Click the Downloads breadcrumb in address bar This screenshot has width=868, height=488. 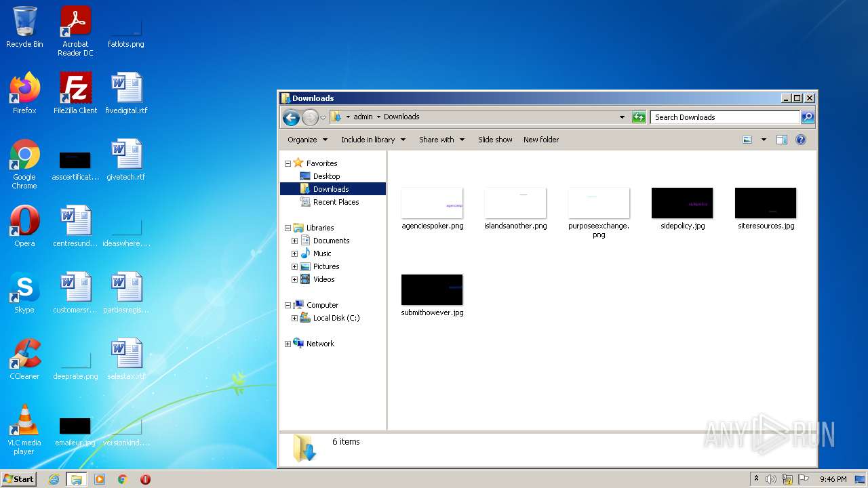pyautogui.click(x=401, y=117)
